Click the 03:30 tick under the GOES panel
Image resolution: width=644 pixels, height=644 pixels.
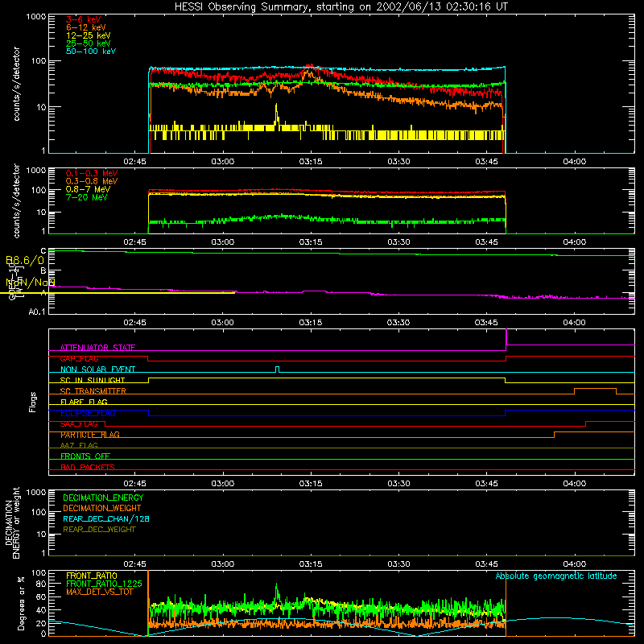pyautogui.click(x=398, y=323)
